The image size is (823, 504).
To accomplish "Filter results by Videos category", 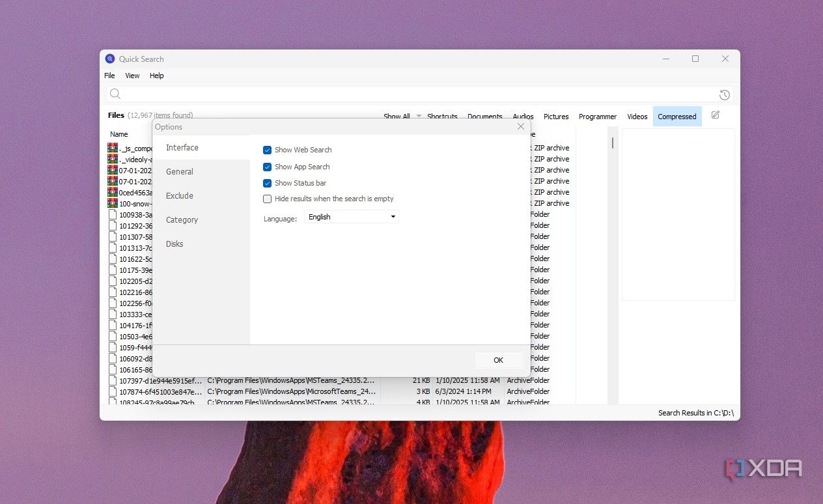I will (x=637, y=117).
